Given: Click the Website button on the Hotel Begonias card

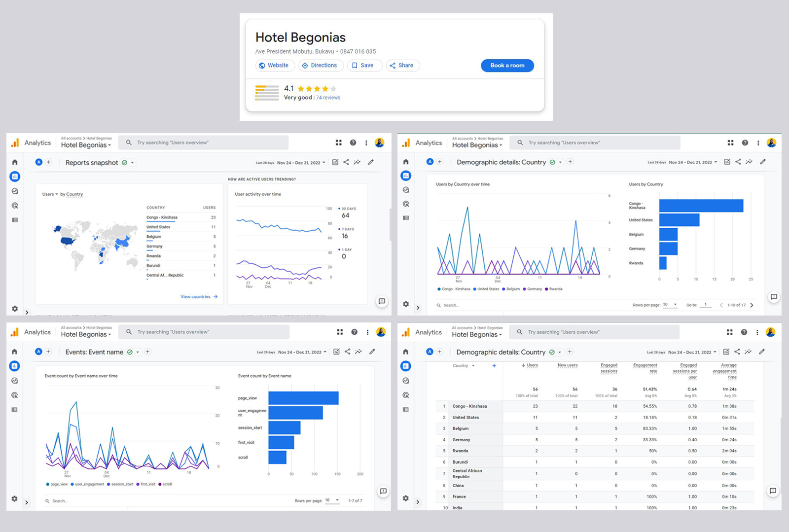Looking at the screenshot, I should 275,66.
